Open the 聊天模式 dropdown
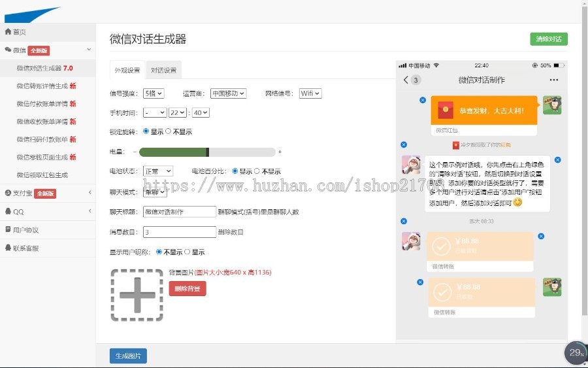Viewport: 588px width, 368px height. [x=155, y=192]
